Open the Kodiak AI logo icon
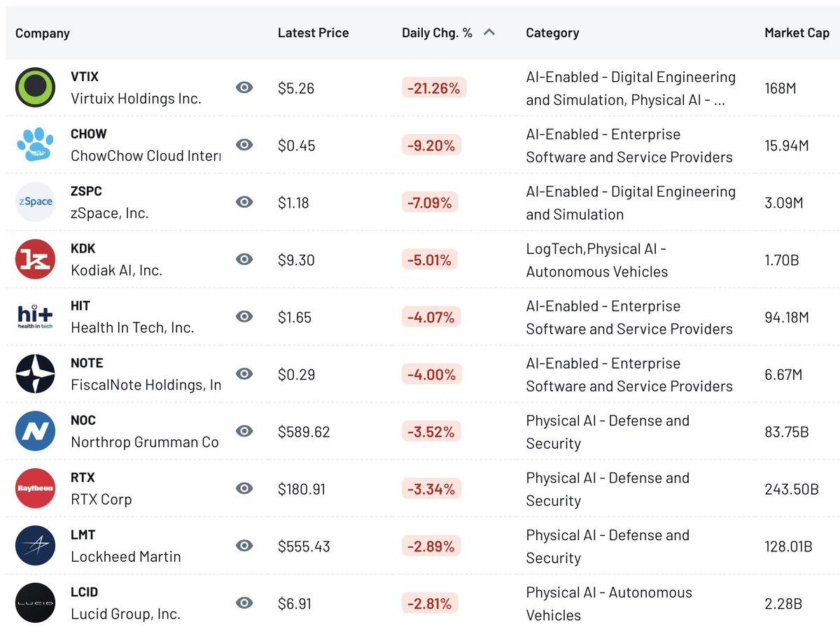Viewport: 840px width, 629px height. coord(35,259)
